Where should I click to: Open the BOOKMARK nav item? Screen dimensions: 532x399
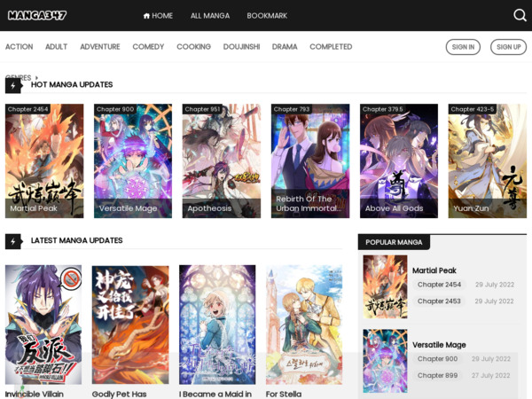coord(267,16)
